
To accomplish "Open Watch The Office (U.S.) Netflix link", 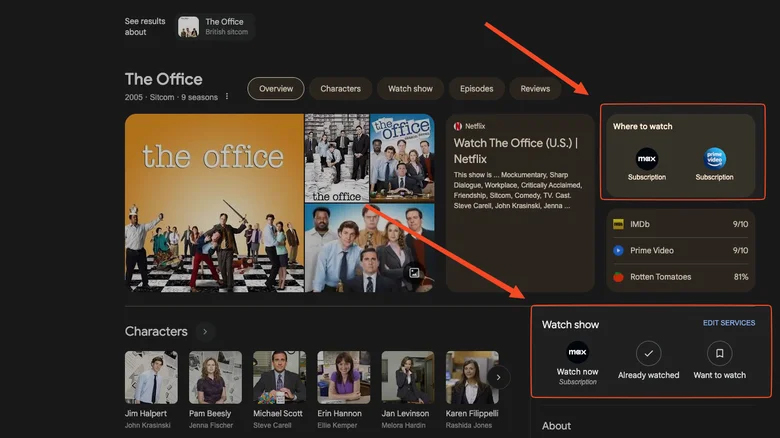I will pos(519,150).
